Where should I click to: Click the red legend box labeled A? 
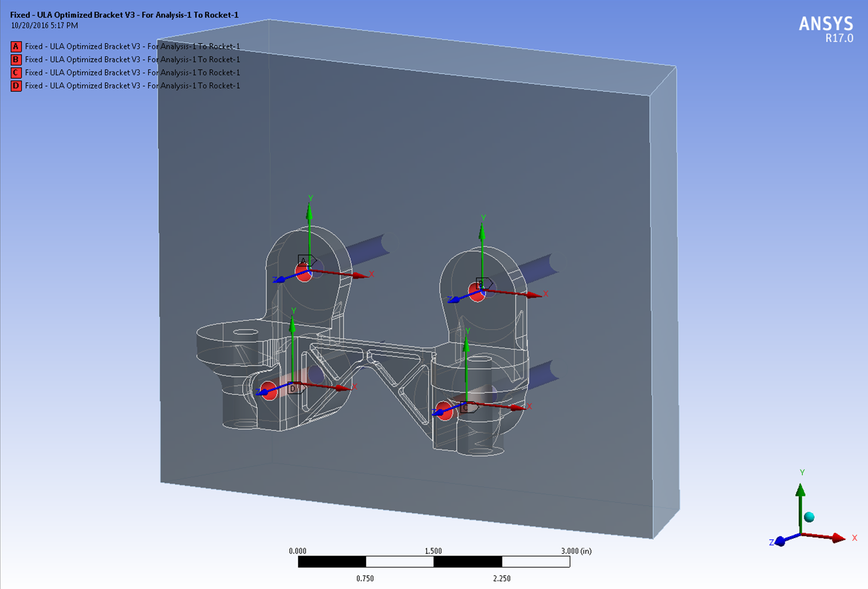(x=16, y=46)
